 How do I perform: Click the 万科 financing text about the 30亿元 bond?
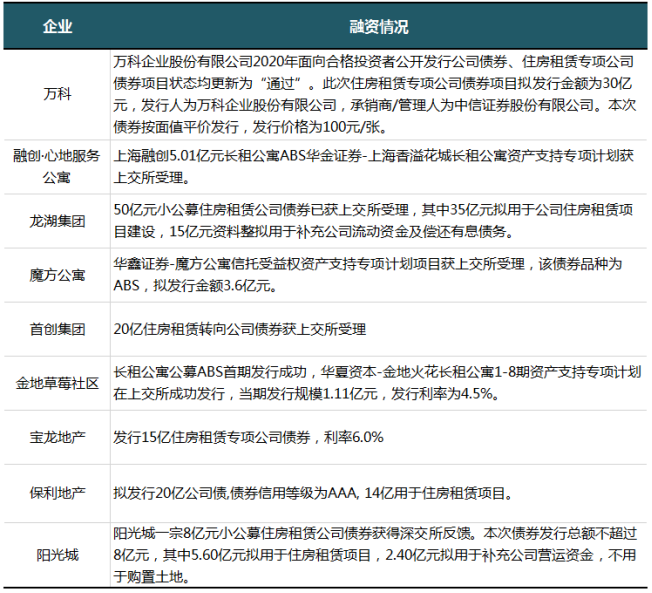click(375, 94)
